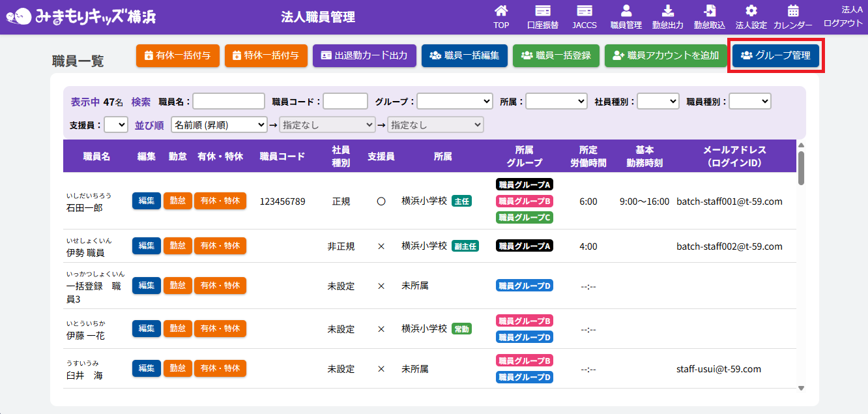Open 職員管理 person icon

pos(626,11)
